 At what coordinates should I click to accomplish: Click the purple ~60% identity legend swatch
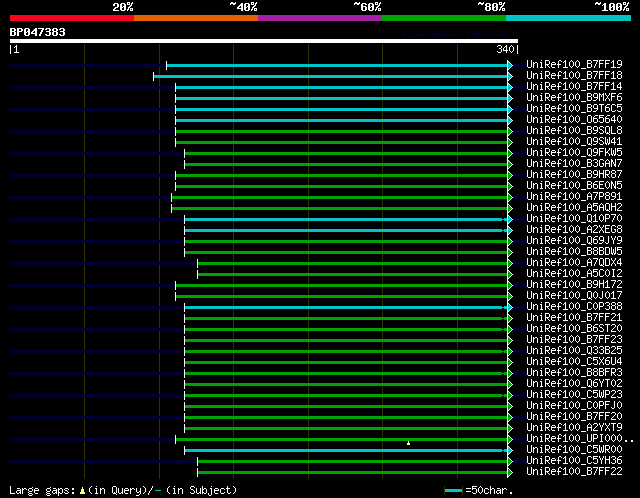320,18
